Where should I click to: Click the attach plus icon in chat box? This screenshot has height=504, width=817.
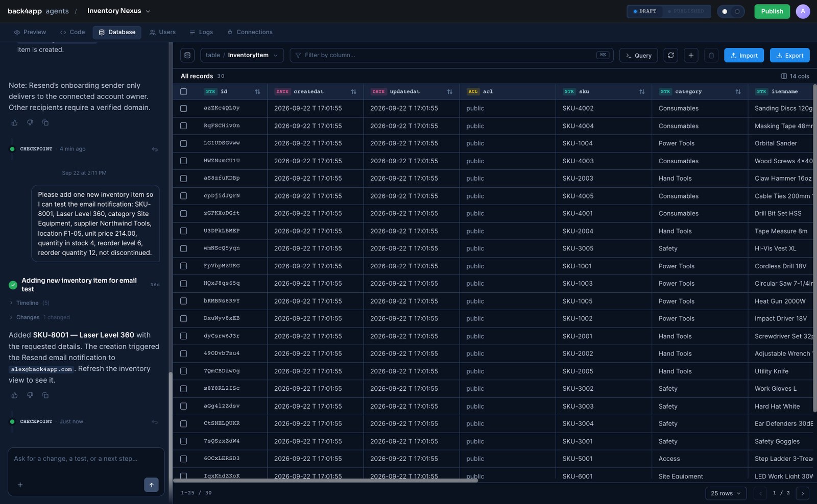click(20, 485)
